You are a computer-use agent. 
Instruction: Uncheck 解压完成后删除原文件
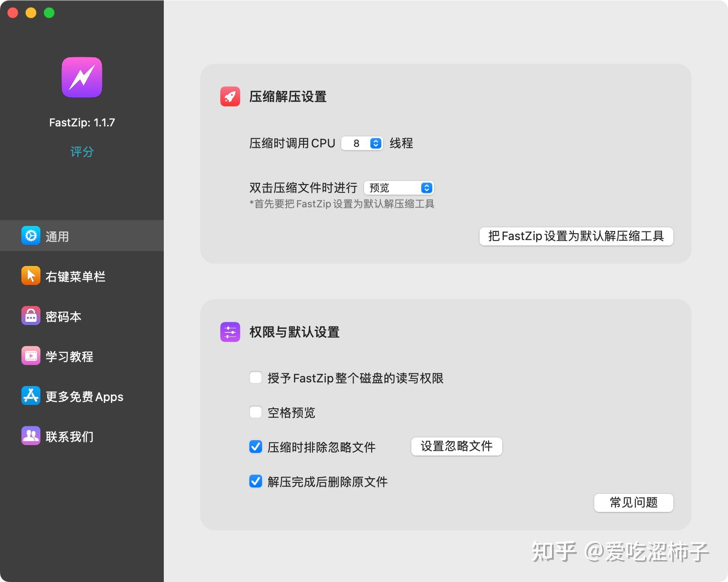[x=255, y=482]
